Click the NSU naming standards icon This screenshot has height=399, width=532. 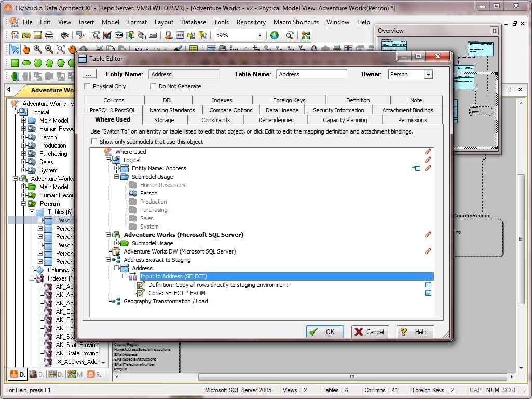tap(119, 35)
